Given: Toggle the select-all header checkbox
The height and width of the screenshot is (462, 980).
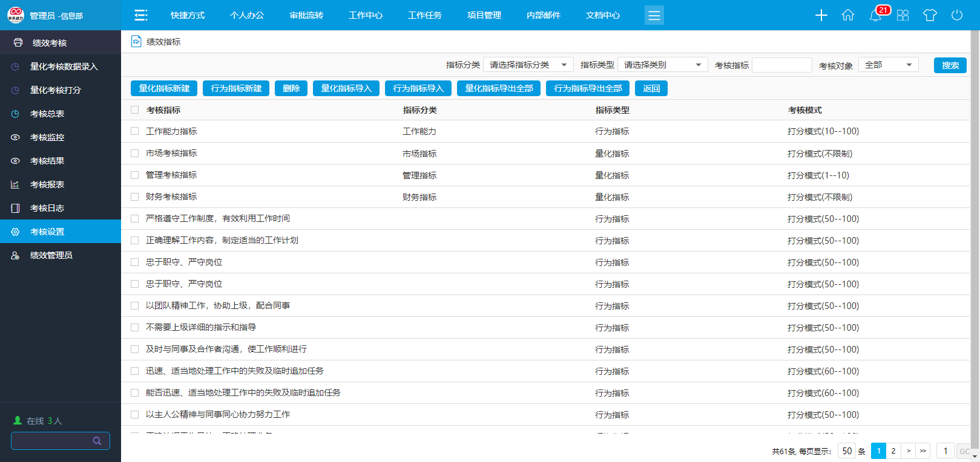Looking at the screenshot, I should tap(135, 110).
